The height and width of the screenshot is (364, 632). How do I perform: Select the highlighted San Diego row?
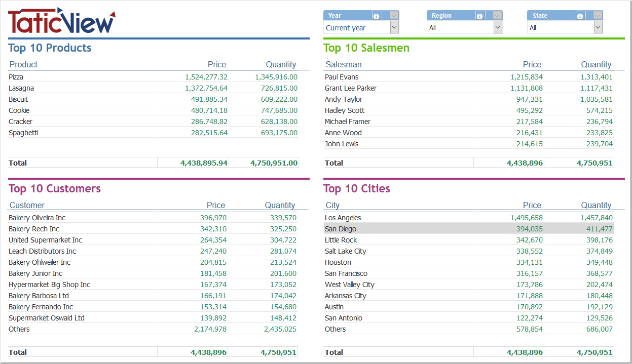(x=341, y=229)
